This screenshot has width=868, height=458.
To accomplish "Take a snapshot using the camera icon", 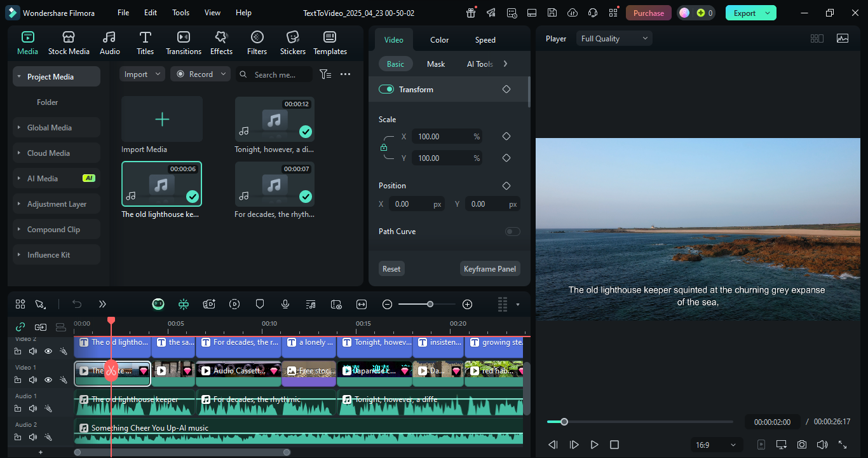I will (x=801, y=445).
